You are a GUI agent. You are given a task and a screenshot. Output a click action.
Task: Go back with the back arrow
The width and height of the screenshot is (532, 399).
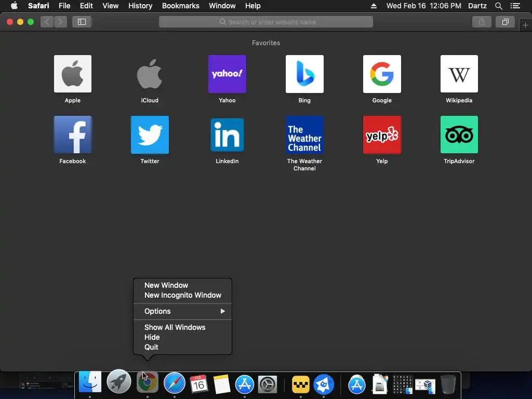47,22
